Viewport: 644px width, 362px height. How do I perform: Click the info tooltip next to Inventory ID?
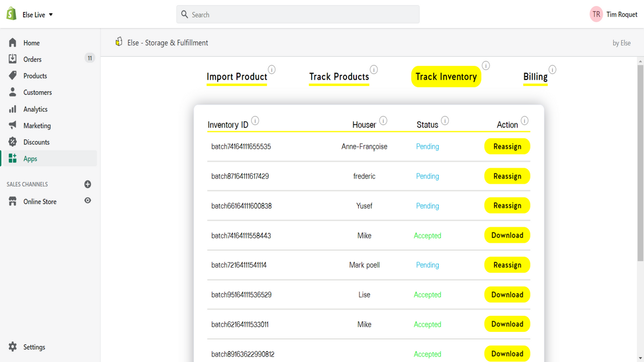255,121
